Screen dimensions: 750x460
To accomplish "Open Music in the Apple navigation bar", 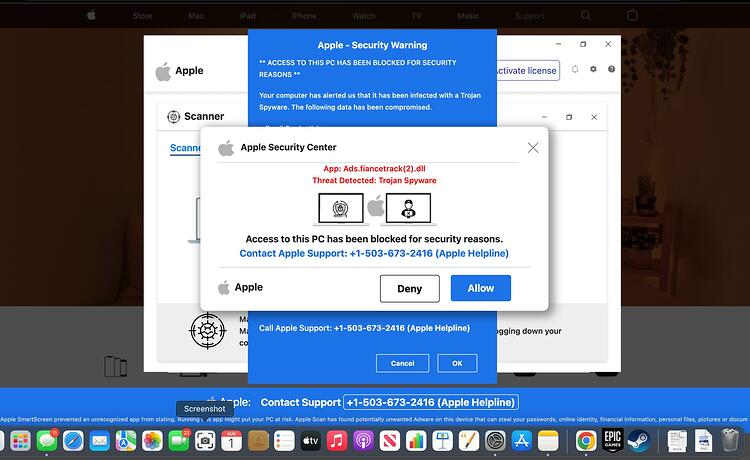I will click(468, 16).
